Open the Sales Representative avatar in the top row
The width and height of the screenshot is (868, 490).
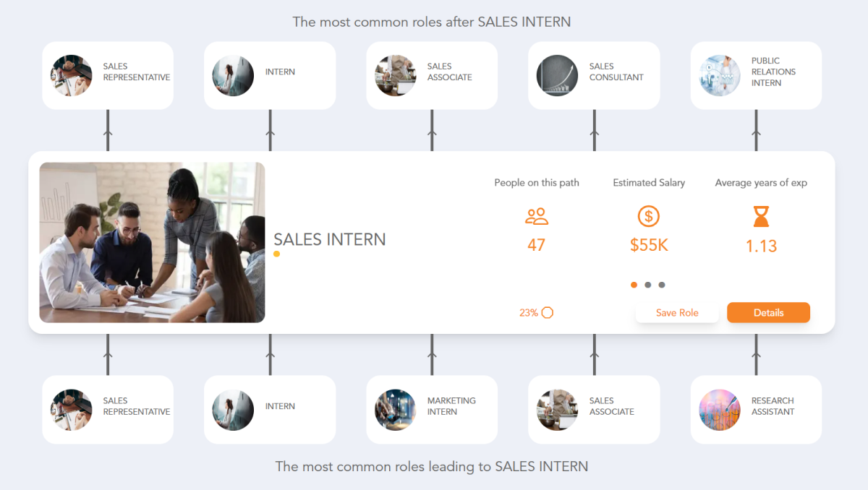[x=71, y=75]
